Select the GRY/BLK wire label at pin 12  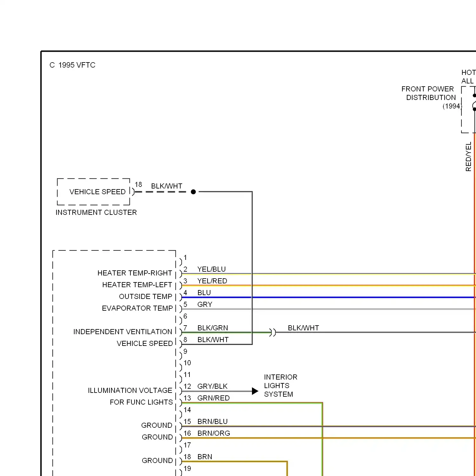pos(212,386)
